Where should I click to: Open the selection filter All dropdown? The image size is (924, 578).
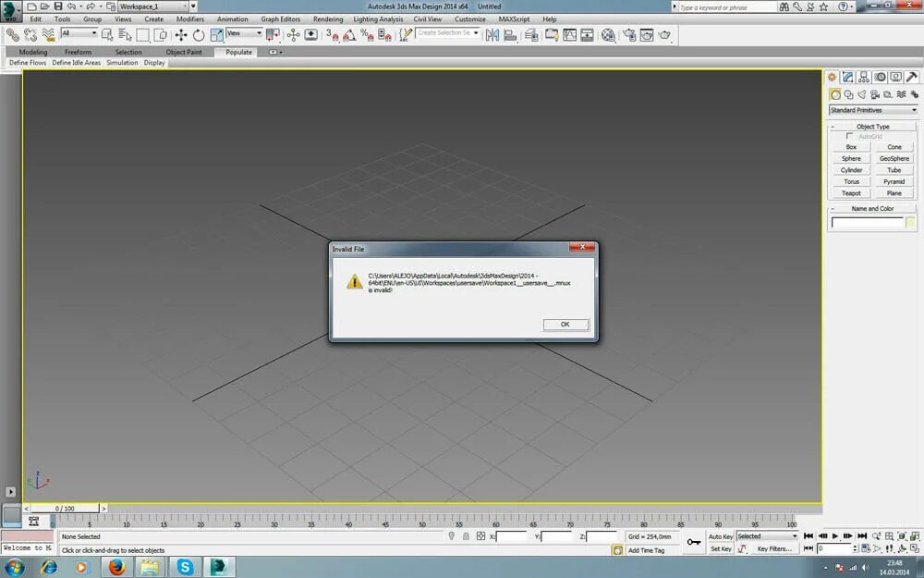(79, 33)
